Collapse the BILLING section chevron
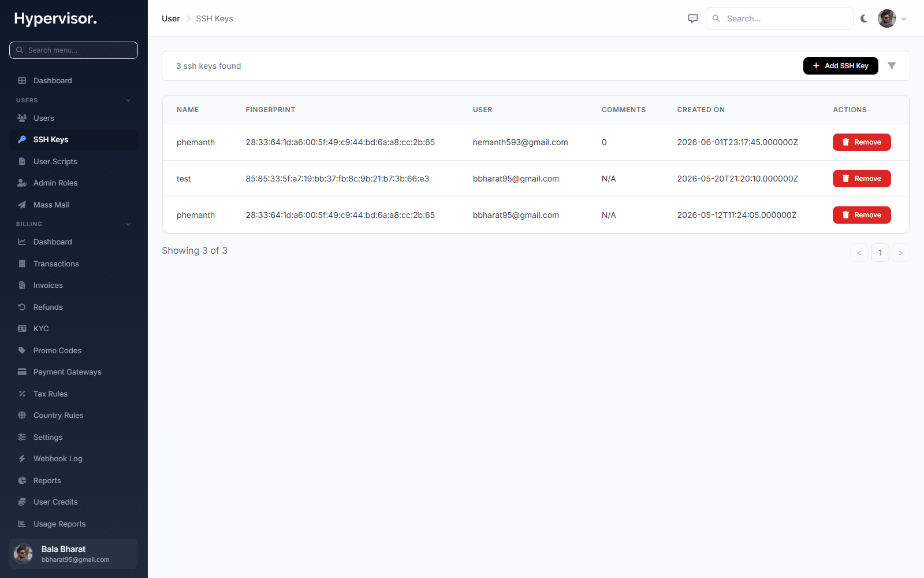 (128, 224)
